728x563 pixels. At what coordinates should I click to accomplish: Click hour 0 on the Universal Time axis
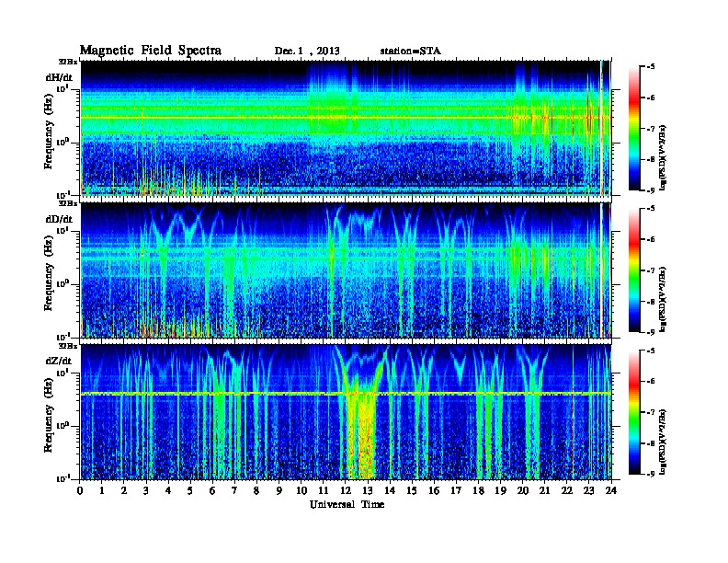click(x=80, y=490)
